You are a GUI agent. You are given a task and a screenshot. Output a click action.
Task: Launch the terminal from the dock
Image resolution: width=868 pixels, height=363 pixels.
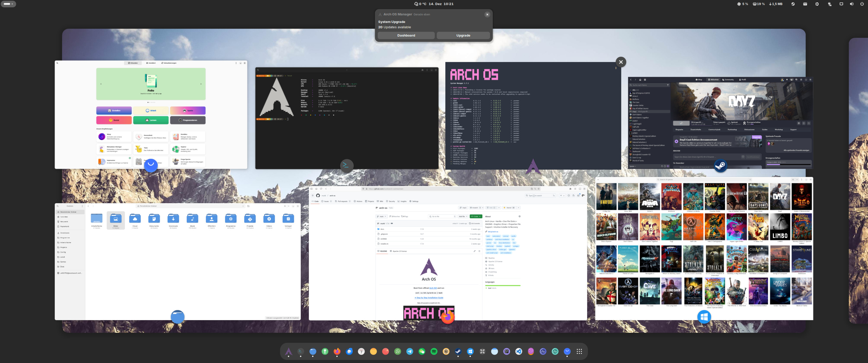[301, 352]
